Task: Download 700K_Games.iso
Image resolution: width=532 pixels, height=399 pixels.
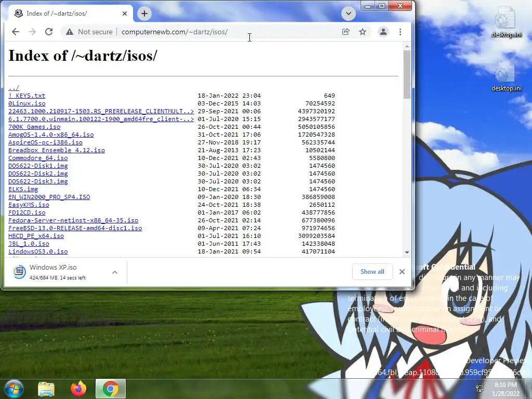Action: click(x=34, y=127)
